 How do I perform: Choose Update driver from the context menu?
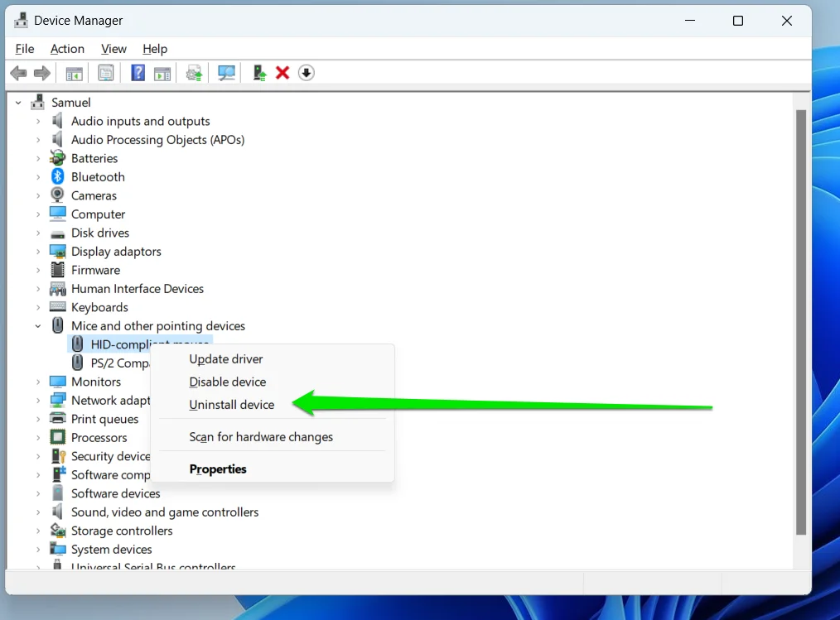click(225, 358)
